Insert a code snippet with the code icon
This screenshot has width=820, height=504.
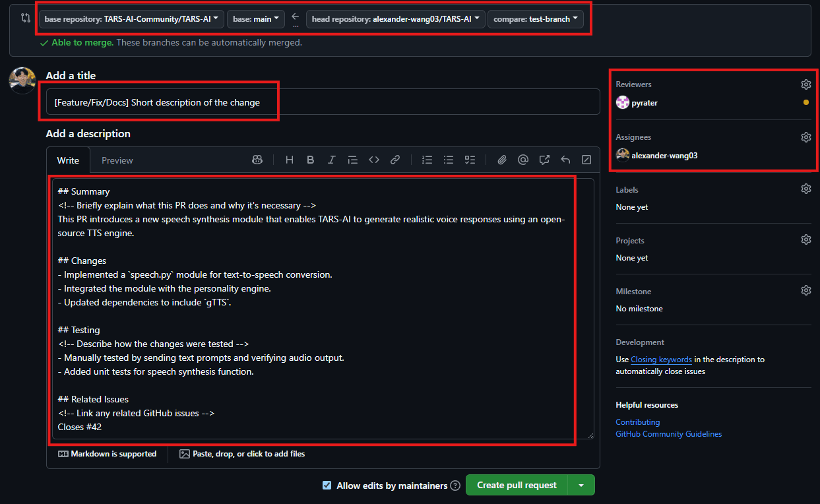pyautogui.click(x=373, y=160)
